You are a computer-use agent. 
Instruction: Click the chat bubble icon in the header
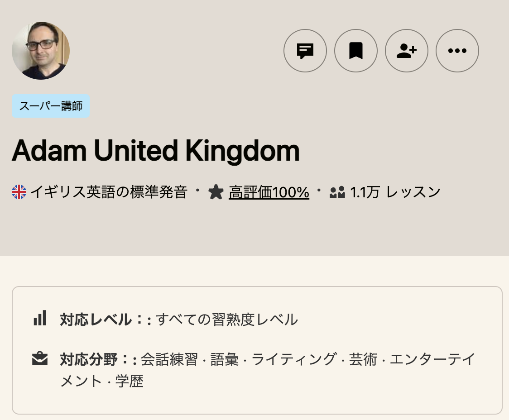click(x=305, y=51)
